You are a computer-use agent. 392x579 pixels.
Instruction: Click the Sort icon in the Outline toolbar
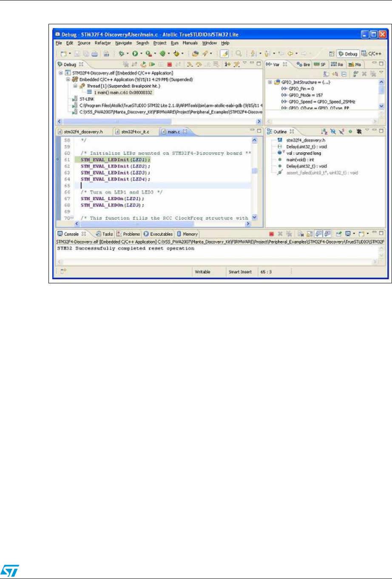[324, 131]
